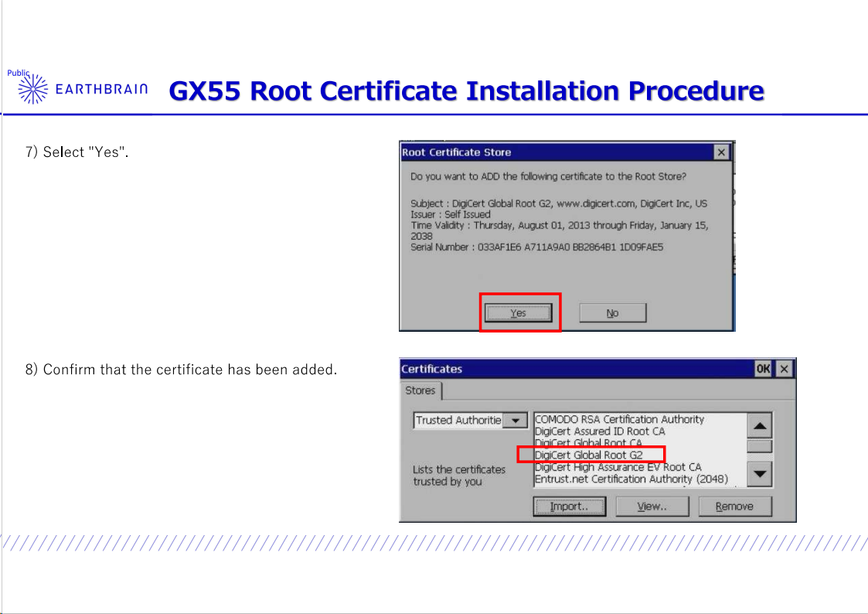Click the certificate list scrollbar thumb
Image resolution: width=868 pixels, height=614 pixels.
[760, 446]
